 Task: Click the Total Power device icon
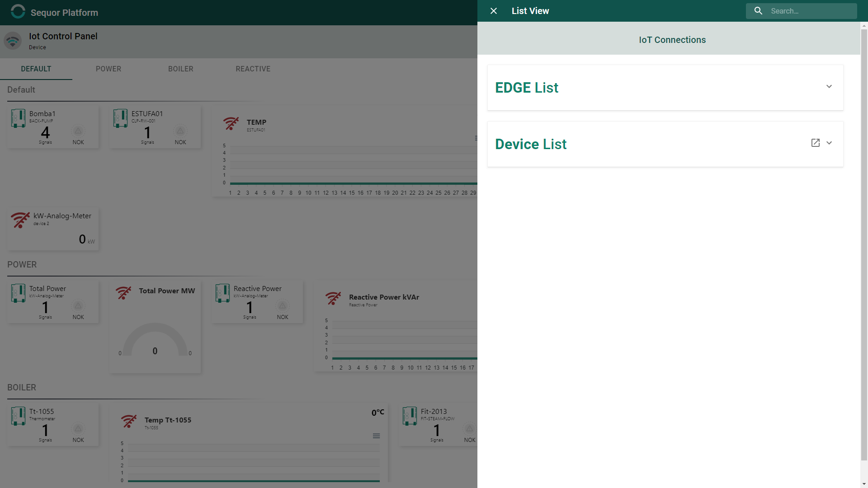(18, 293)
